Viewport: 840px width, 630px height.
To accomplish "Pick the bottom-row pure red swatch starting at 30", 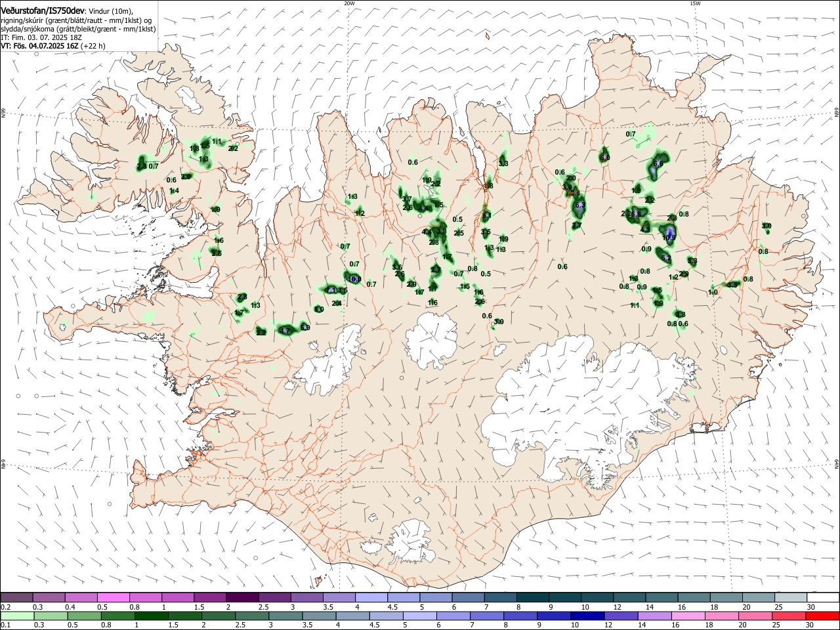I will coord(822,616).
